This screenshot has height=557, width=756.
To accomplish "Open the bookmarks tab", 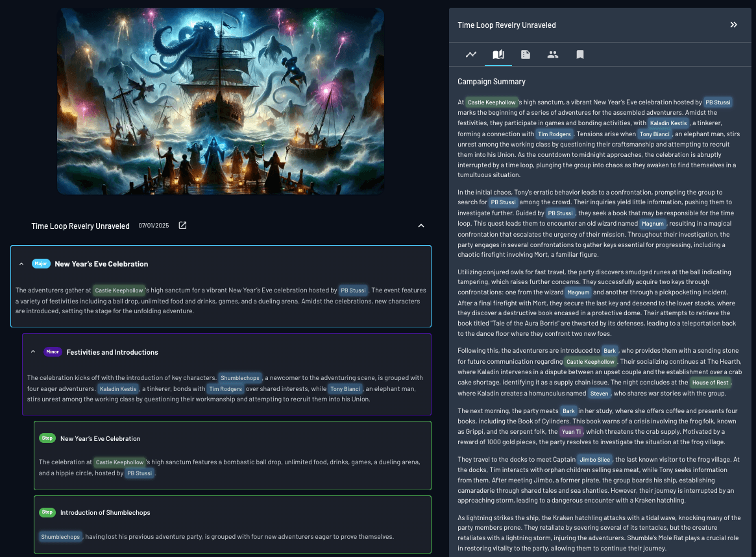I will pyautogui.click(x=579, y=54).
